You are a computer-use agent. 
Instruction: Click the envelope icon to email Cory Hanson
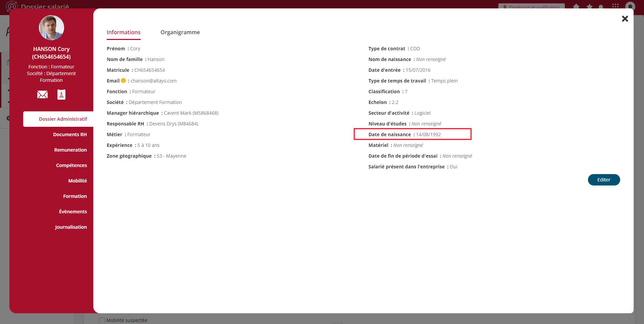click(x=42, y=95)
